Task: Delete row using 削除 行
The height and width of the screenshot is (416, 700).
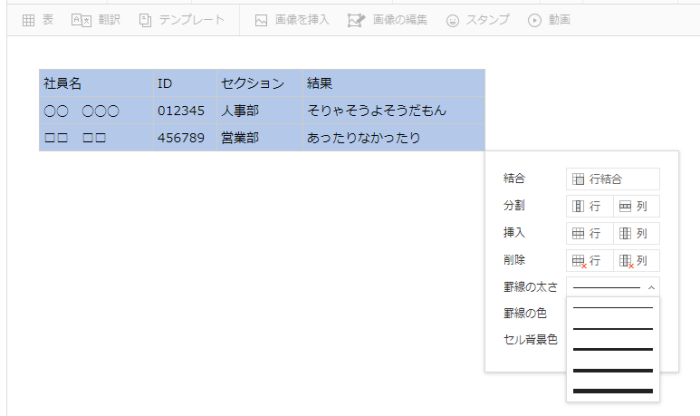Action: pos(589,261)
